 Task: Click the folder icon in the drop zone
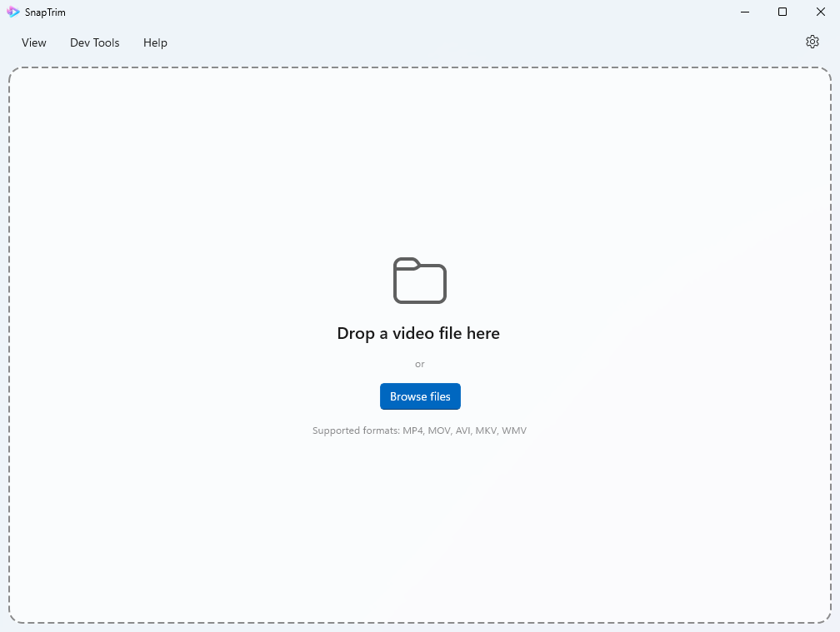coord(419,281)
